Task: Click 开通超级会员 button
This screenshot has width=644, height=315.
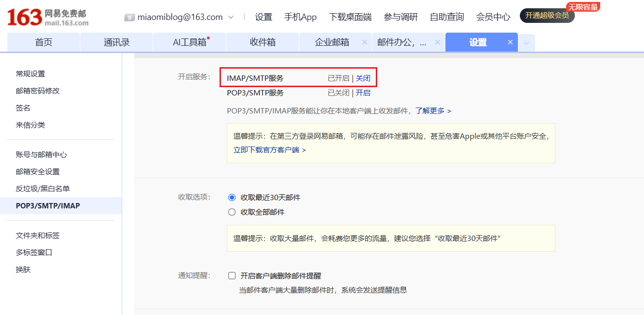Action: tap(547, 16)
